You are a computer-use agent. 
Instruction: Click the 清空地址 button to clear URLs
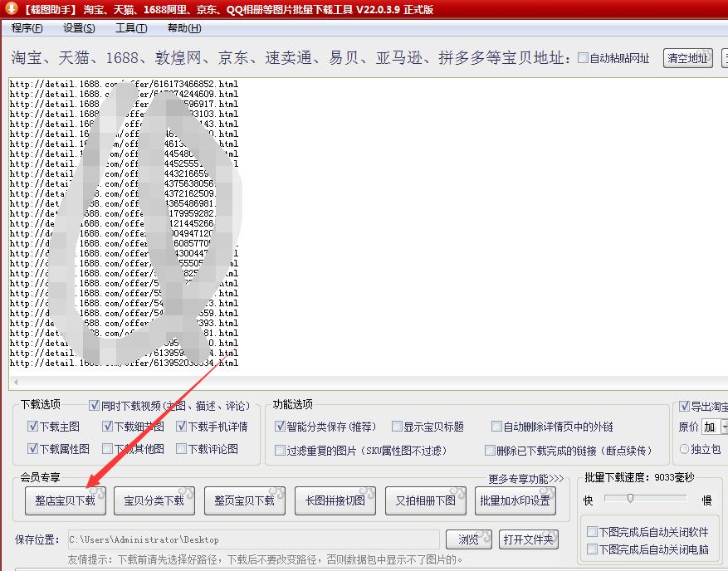[687, 58]
